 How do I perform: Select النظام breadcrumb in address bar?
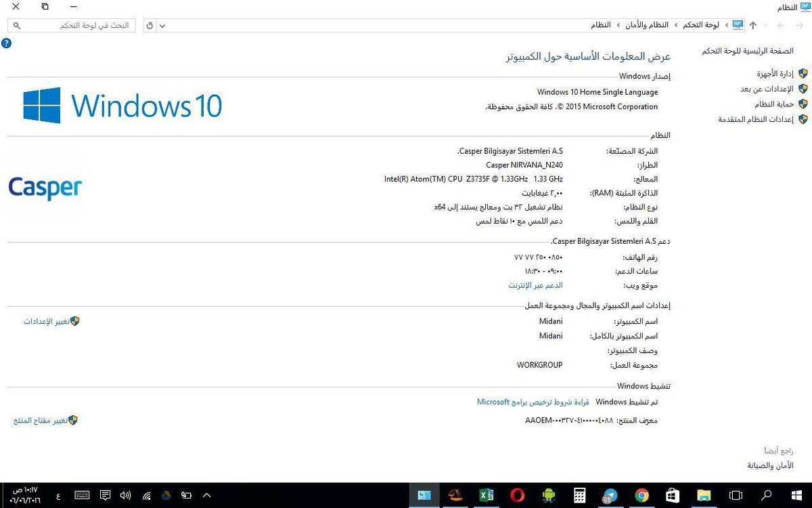click(601, 25)
